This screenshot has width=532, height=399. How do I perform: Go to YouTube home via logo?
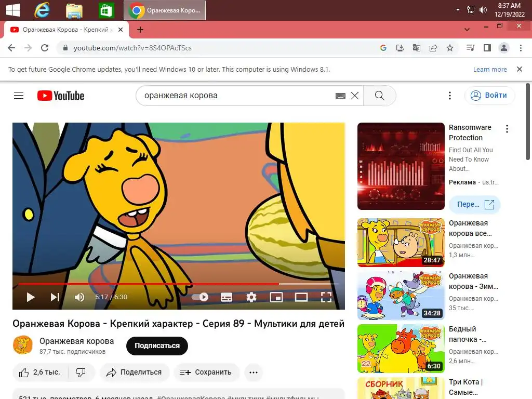pos(61,96)
